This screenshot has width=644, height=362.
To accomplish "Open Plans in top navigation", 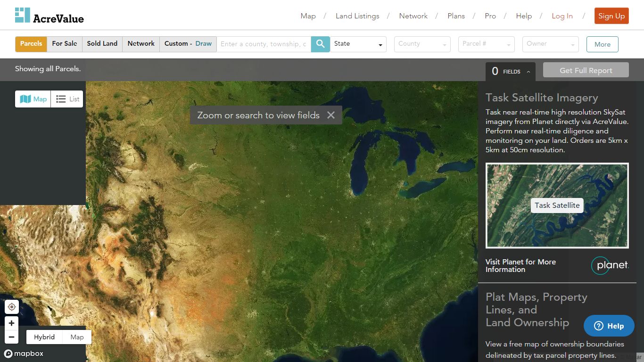I will 456,16.
